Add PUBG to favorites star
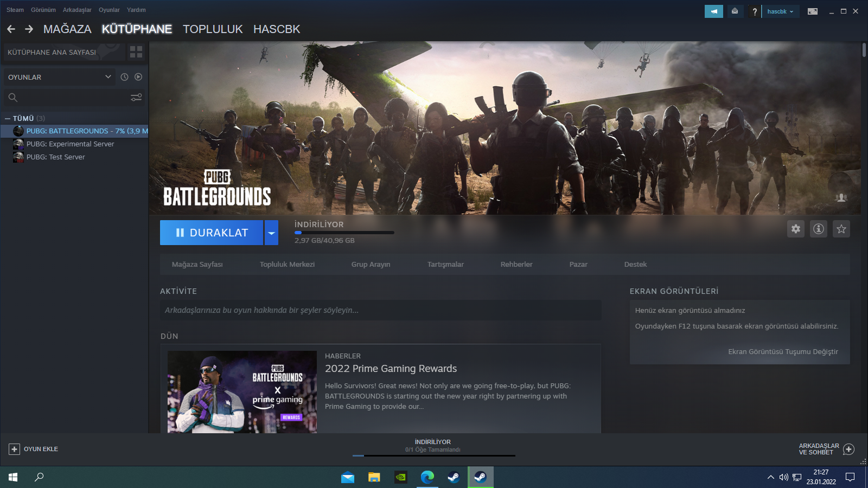 click(x=841, y=229)
